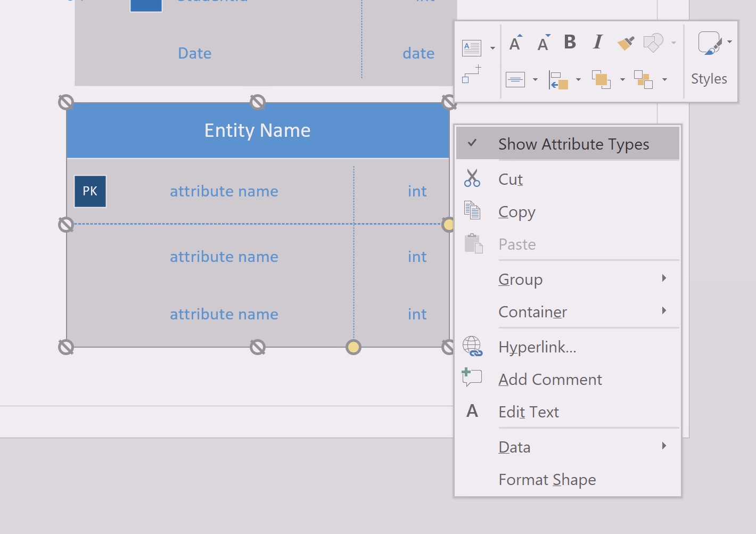Activate the Format Painter brush
Screen dimensions: 756x534
tap(626, 43)
